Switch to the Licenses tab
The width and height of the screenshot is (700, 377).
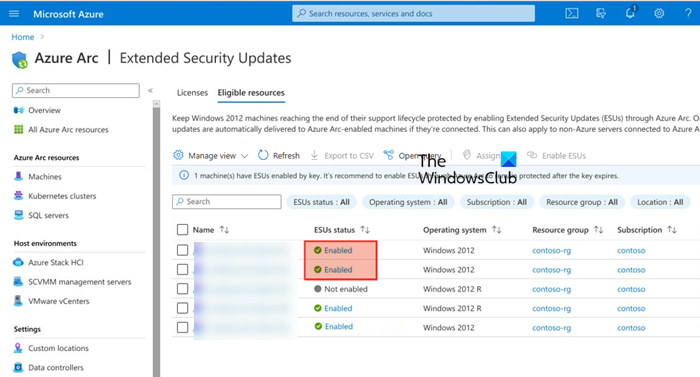click(x=192, y=92)
